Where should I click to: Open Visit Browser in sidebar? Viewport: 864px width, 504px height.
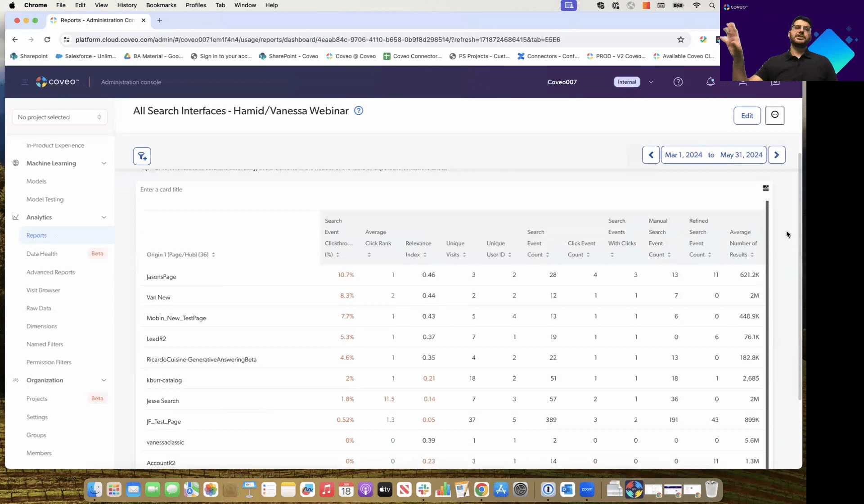43,290
